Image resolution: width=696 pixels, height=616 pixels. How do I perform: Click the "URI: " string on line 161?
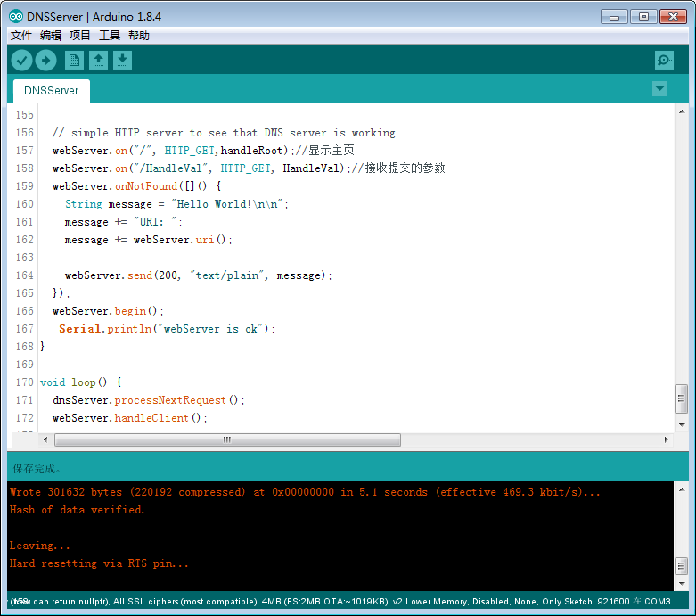(x=155, y=222)
